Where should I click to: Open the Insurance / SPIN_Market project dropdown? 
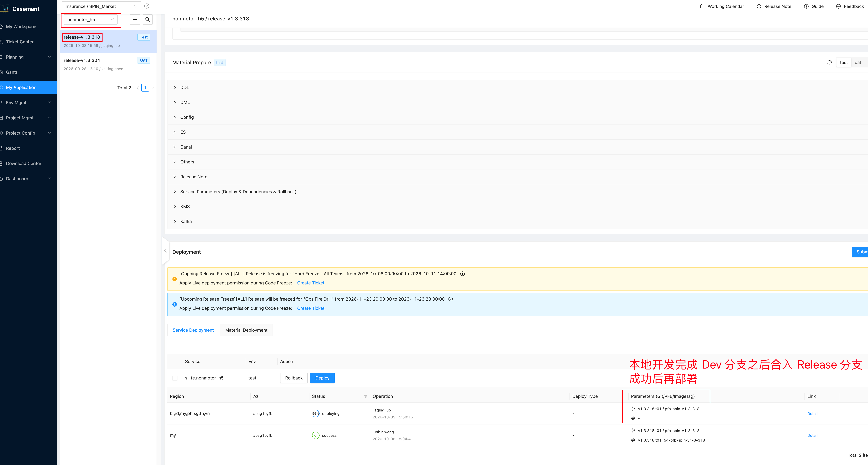(x=101, y=6)
